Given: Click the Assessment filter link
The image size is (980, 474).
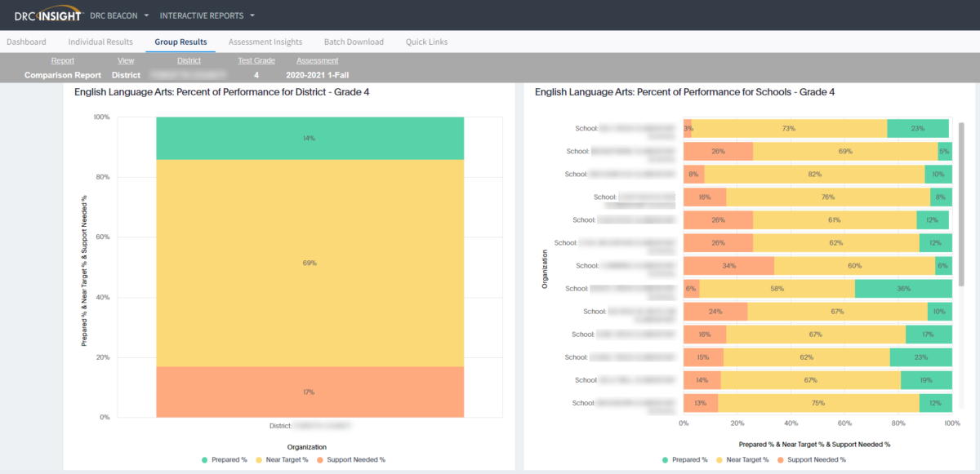Looking at the screenshot, I should click(x=317, y=60).
